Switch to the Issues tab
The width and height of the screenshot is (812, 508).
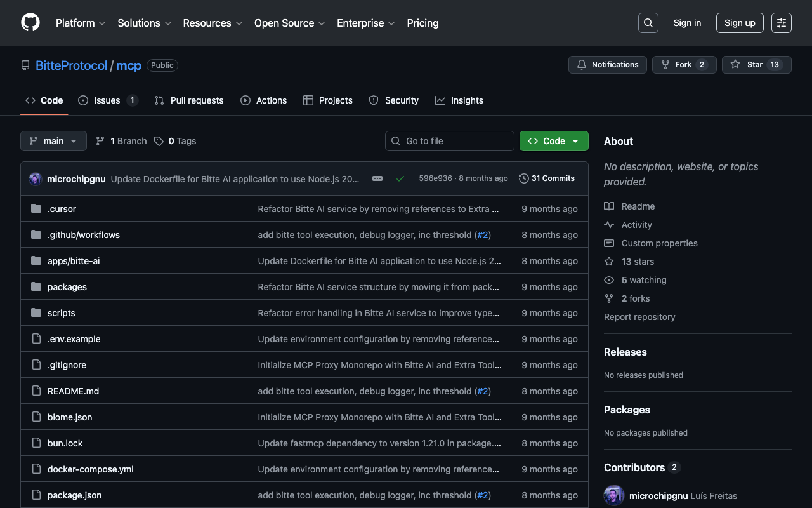pyautogui.click(x=107, y=100)
